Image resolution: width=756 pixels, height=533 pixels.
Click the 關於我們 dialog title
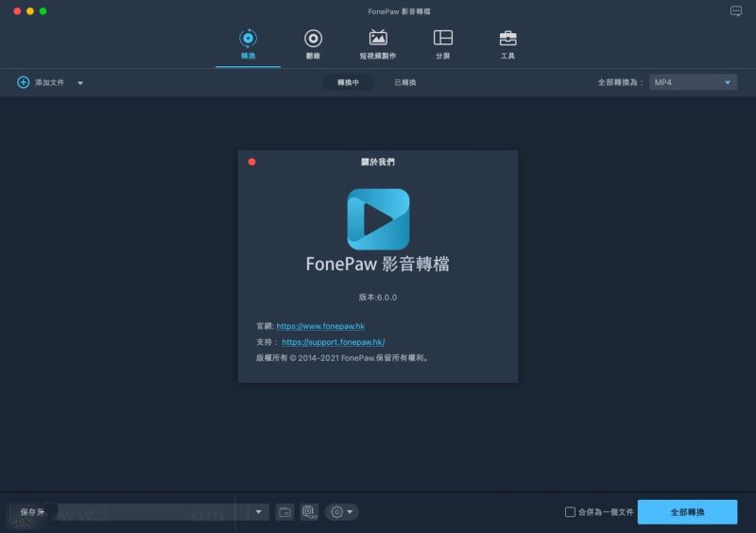pos(377,162)
